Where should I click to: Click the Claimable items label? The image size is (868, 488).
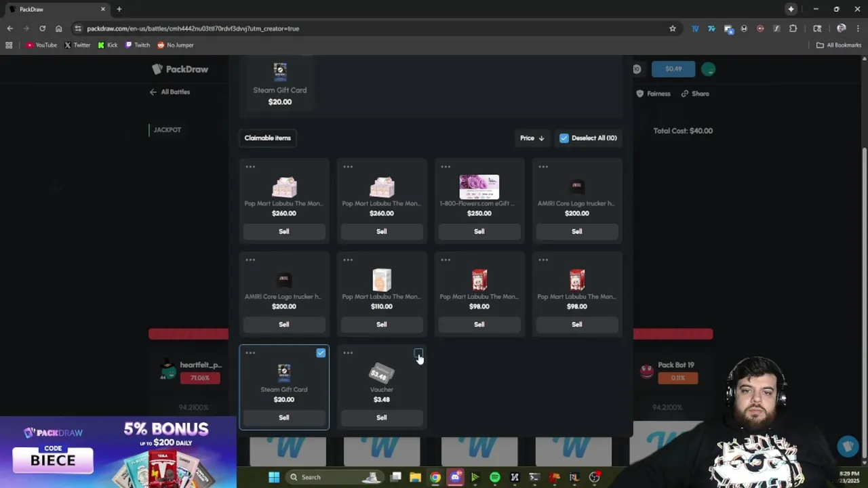point(268,138)
